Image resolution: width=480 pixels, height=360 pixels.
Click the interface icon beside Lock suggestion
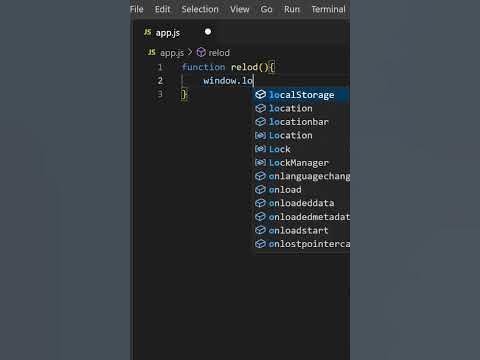click(x=260, y=149)
